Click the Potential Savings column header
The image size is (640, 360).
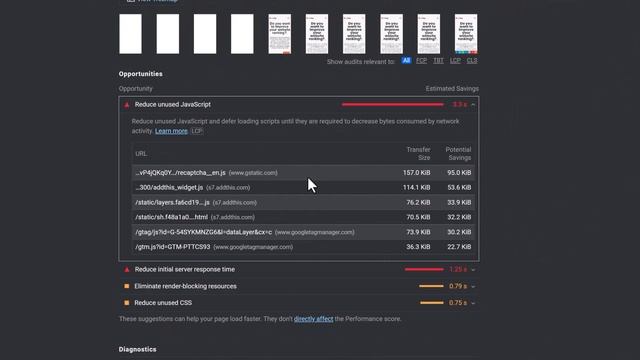(458, 153)
